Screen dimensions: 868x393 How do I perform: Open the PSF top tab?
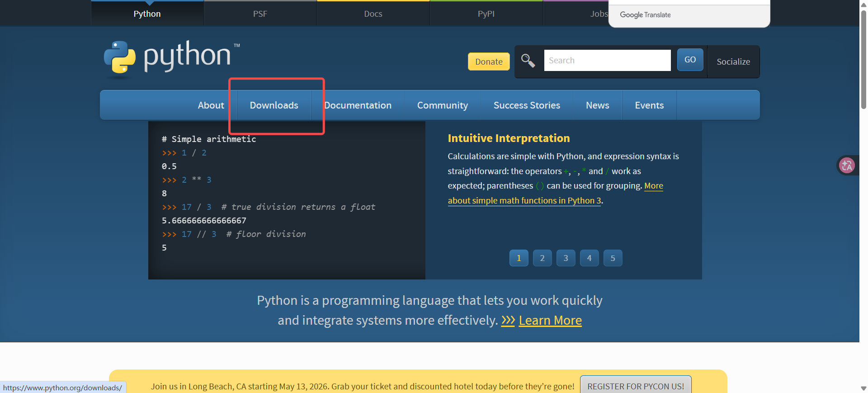click(260, 14)
